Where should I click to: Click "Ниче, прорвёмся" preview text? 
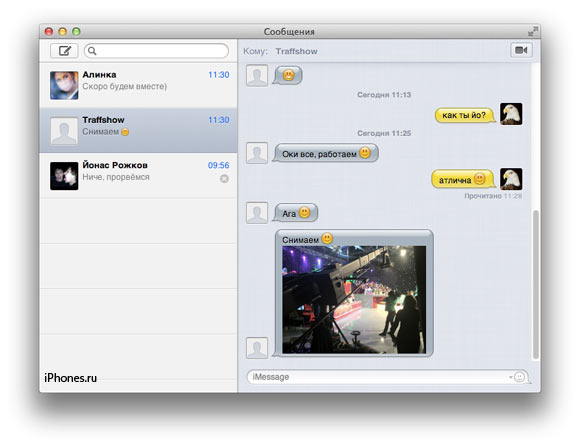116,177
